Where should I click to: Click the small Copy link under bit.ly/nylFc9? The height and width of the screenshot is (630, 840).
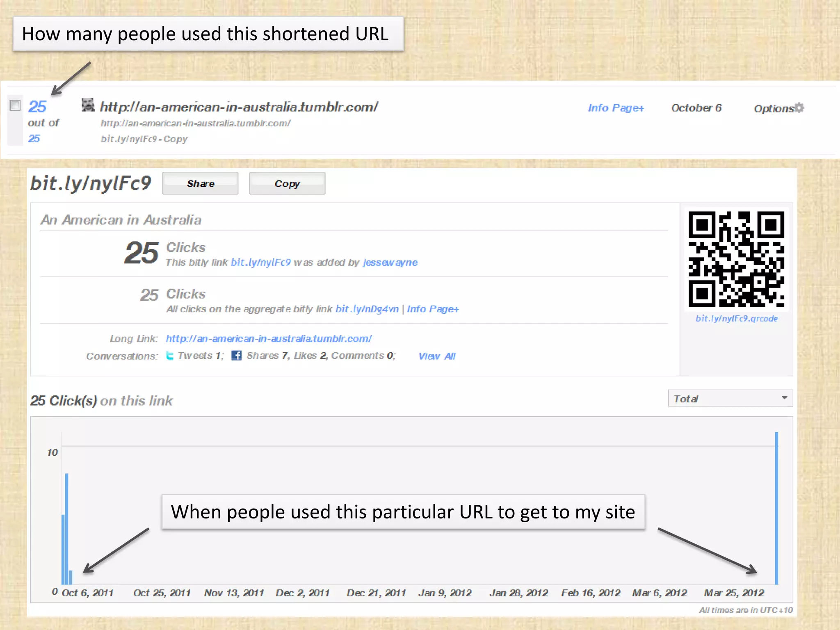pyautogui.click(x=176, y=139)
